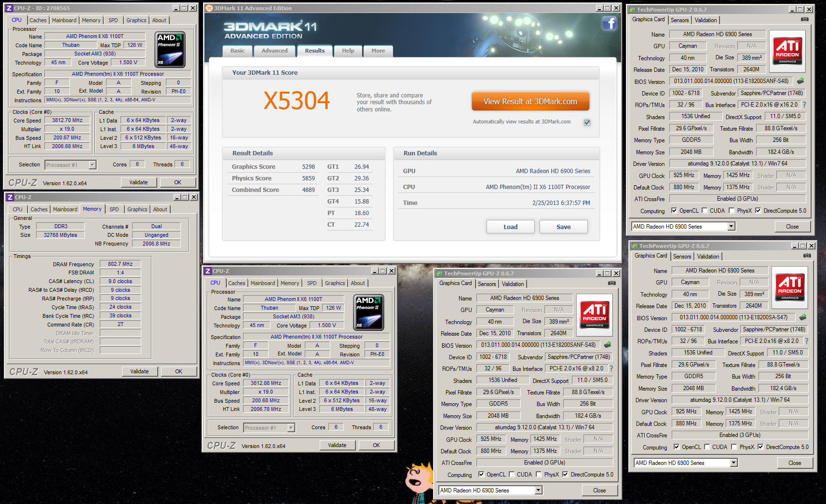Click ATI Radeon logo in lower-right GPU-Z window
This screenshot has height=504, width=826.
click(x=790, y=287)
